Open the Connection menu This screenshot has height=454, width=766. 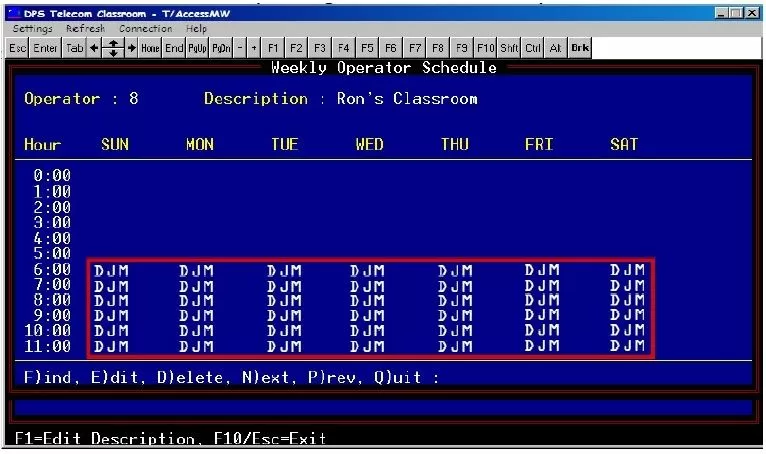point(146,29)
